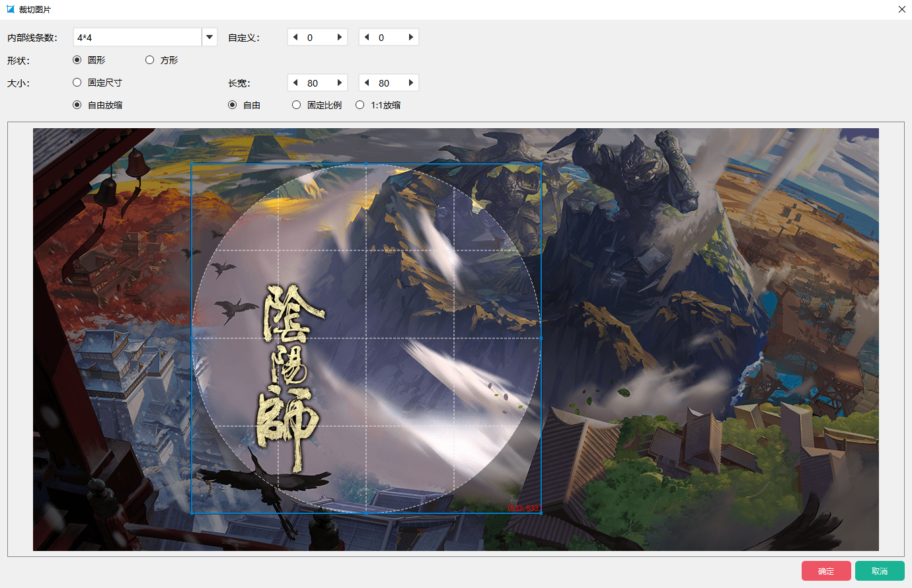Click the second 自定义 value field showing 0

pos(389,37)
